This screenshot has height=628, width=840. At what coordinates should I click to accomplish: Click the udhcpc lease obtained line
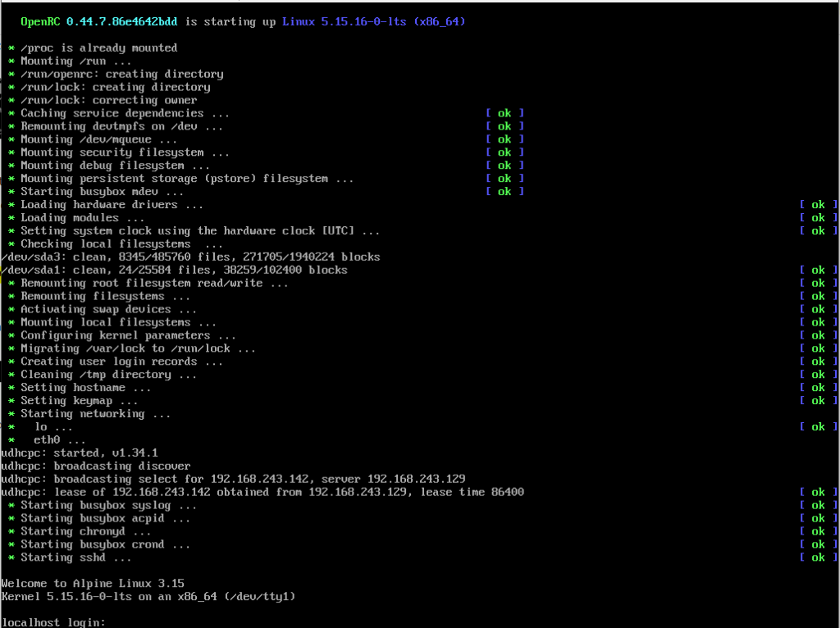point(262,492)
